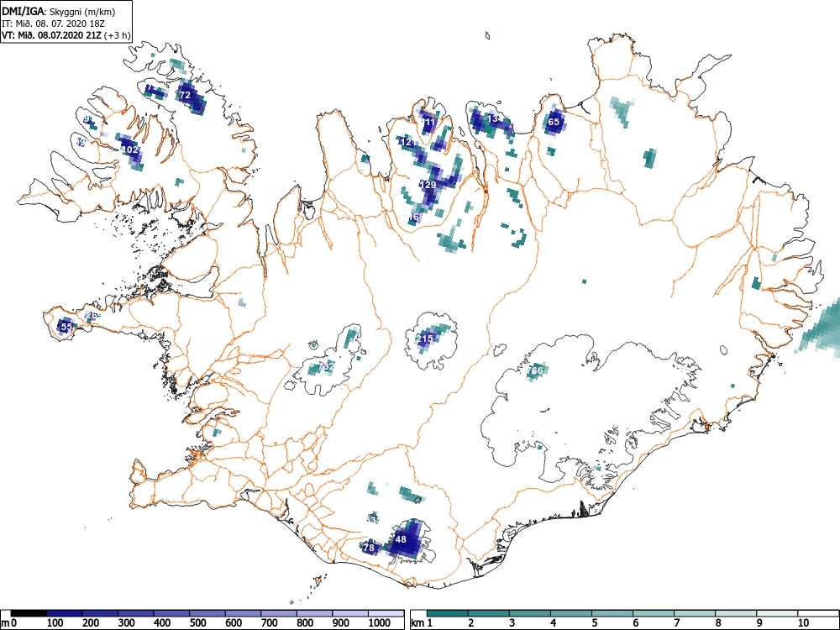Click the dark blue 100–200 m legend swatch
Image resolution: width=840 pixels, height=630 pixels.
[65, 613]
